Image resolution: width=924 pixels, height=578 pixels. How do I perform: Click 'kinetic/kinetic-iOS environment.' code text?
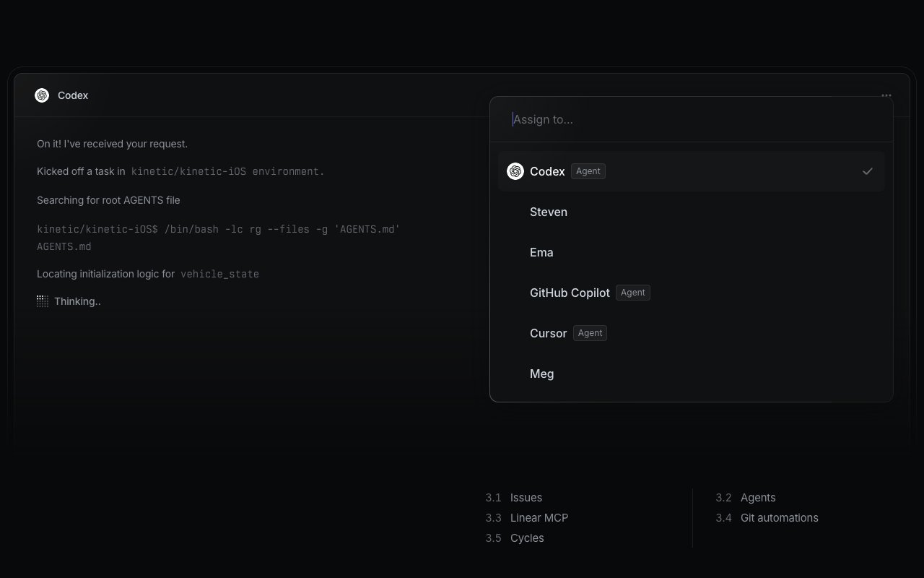pos(227,171)
